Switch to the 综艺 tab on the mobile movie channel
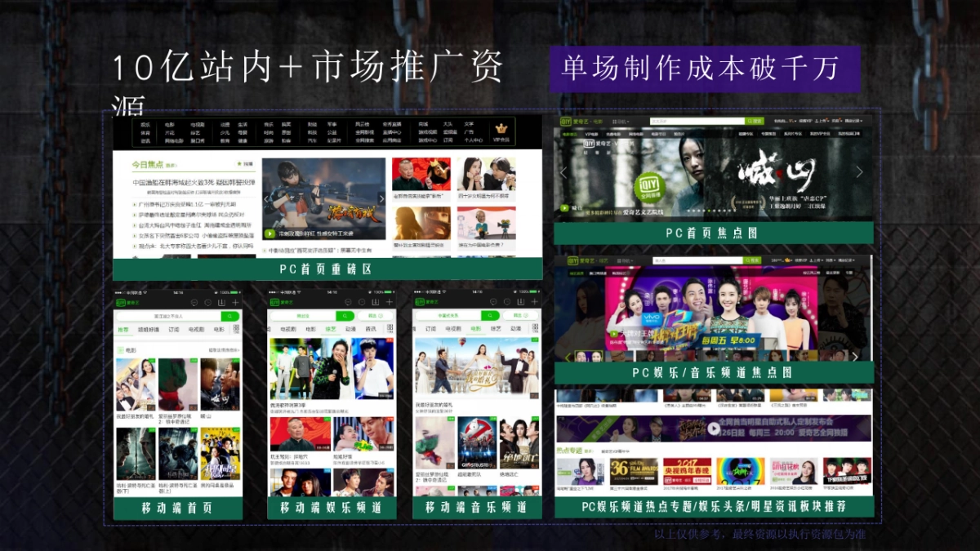The image size is (980, 551). (494, 329)
